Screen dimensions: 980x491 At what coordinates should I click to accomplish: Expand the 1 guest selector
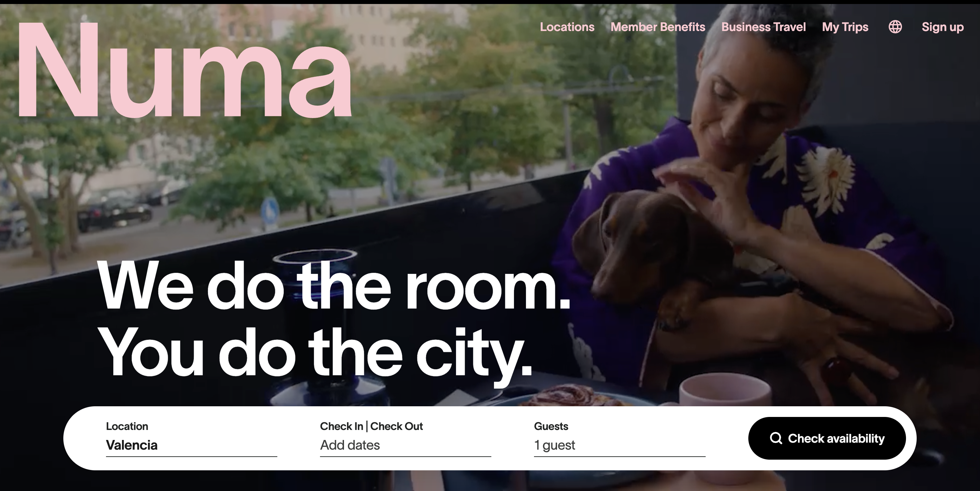[620, 445]
